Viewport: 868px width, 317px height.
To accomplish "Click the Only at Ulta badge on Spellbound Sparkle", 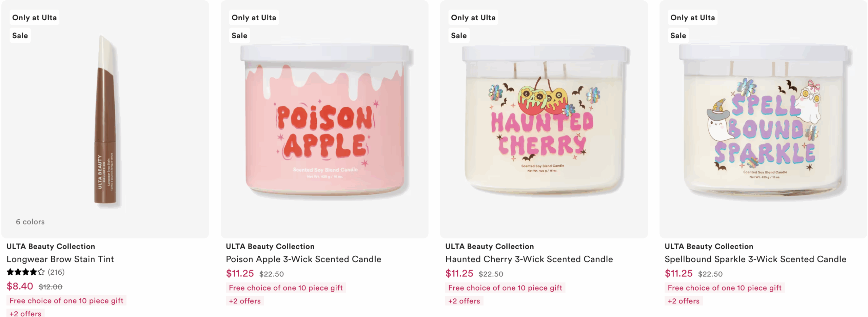I will (692, 18).
